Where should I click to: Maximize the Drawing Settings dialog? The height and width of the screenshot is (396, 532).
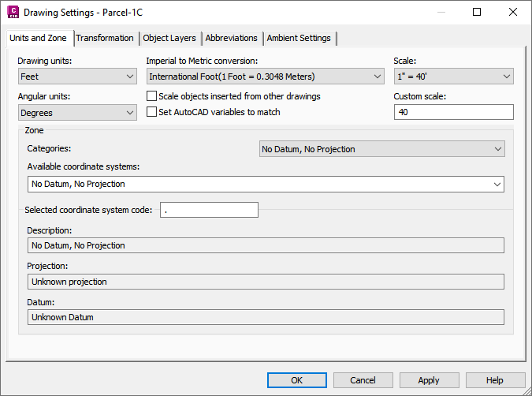(477, 13)
